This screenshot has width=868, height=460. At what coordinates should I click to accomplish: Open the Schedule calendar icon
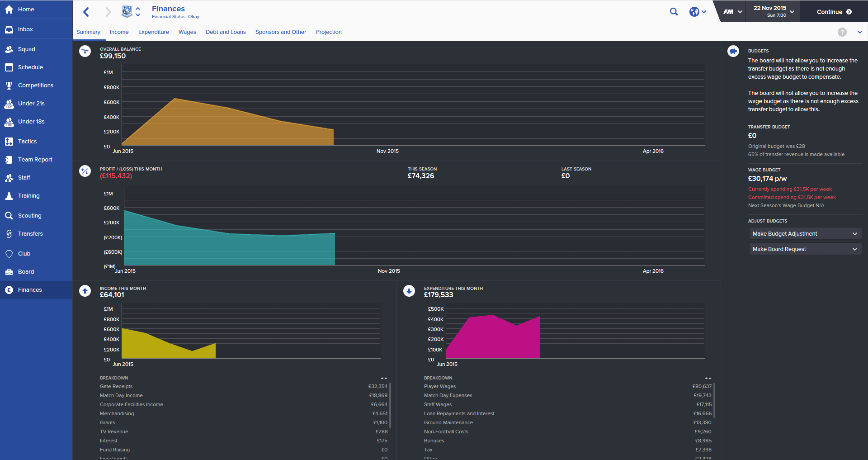(x=9, y=67)
